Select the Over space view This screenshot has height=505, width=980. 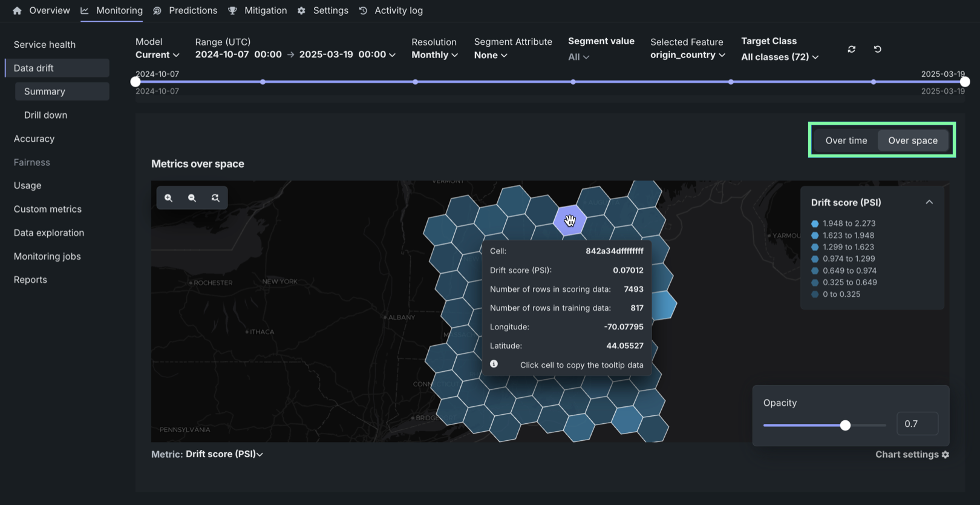(912, 140)
